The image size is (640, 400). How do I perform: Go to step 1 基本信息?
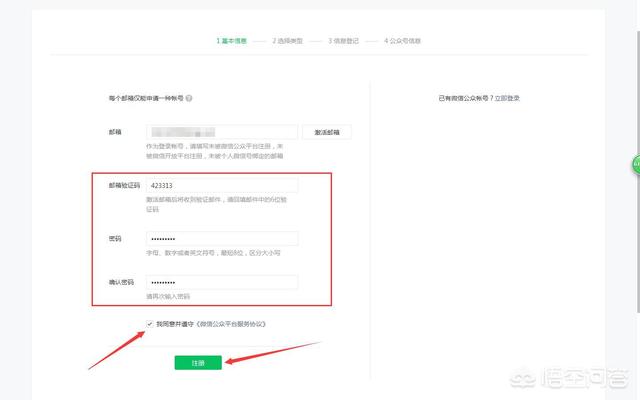click(x=234, y=41)
